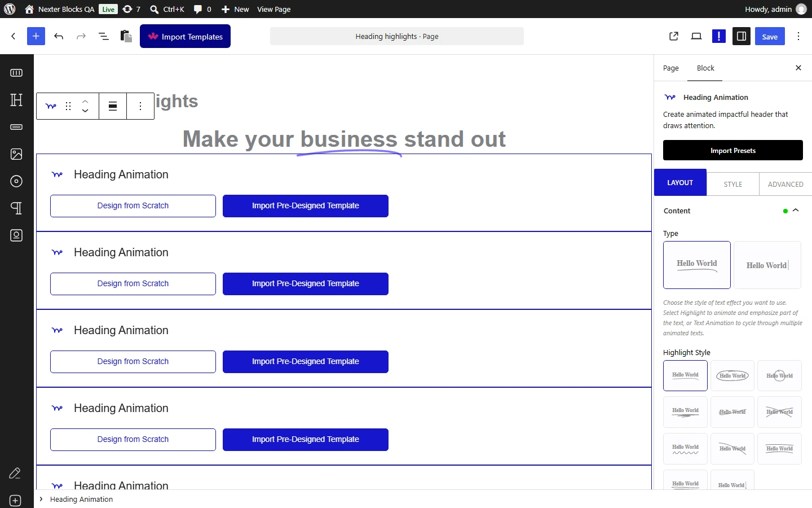
Task: Click the clipboard paste icon in toolbar
Action: [x=126, y=36]
